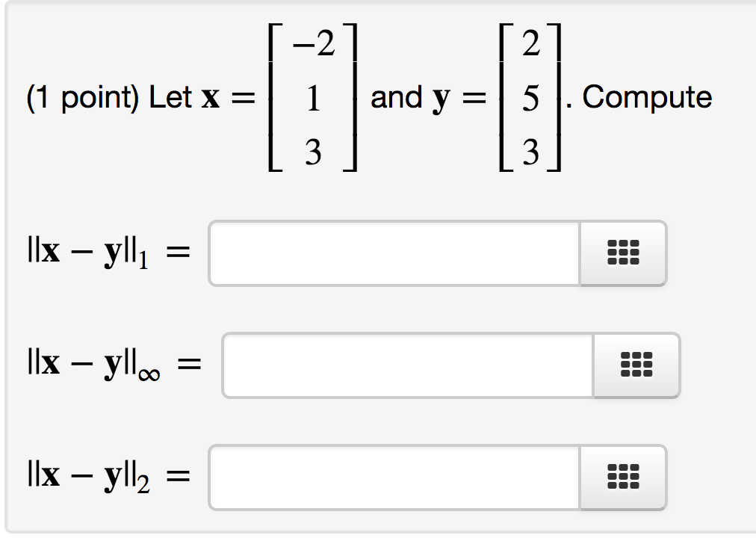
Task: Click the bold y symbol after and
Action: 441,100
